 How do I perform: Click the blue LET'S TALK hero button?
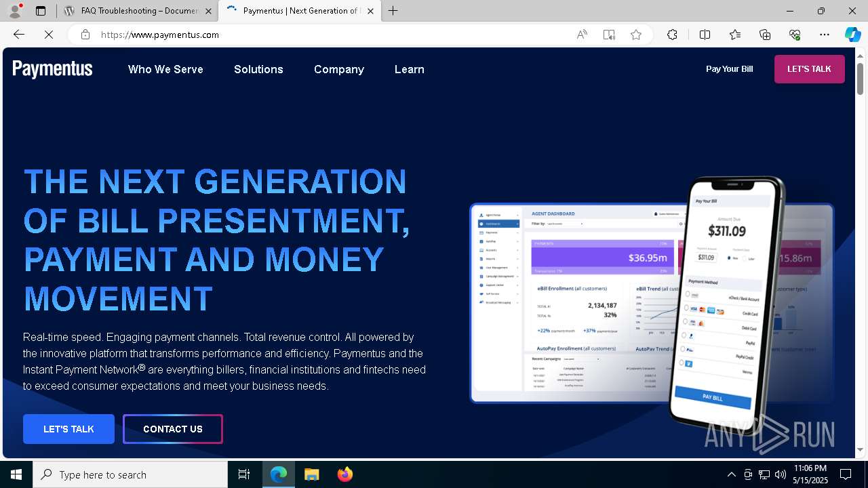[68, 429]
